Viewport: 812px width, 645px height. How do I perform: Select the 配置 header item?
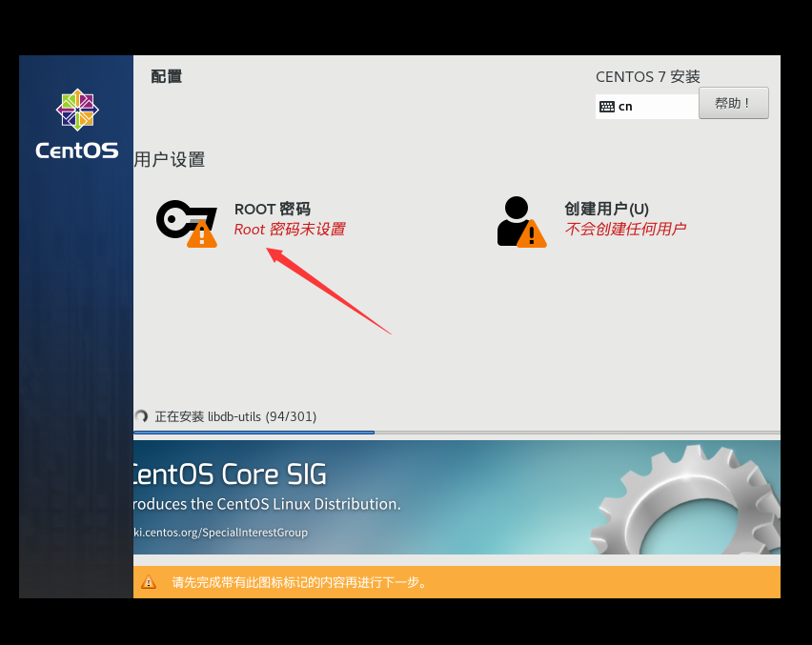coord(166,76)
